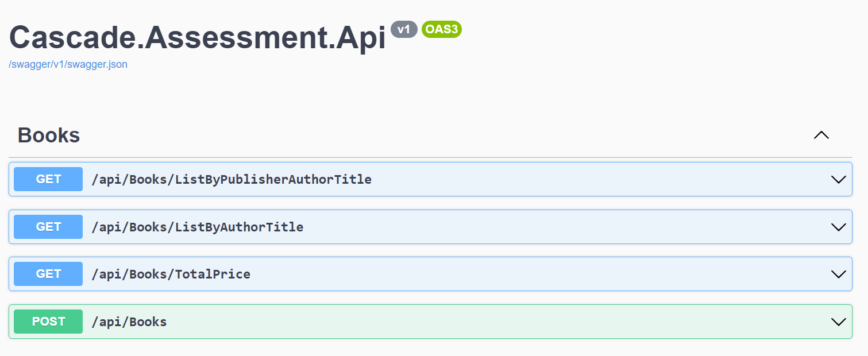Select the /api/Books/ListByAuthorTitle path text
The width and height of the screenshot is (868, 356).
coord(198,226)
